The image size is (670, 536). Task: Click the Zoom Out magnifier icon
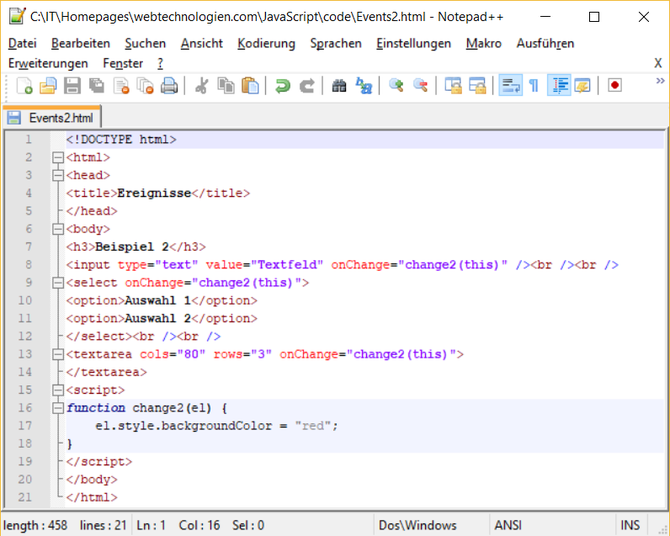420,86
